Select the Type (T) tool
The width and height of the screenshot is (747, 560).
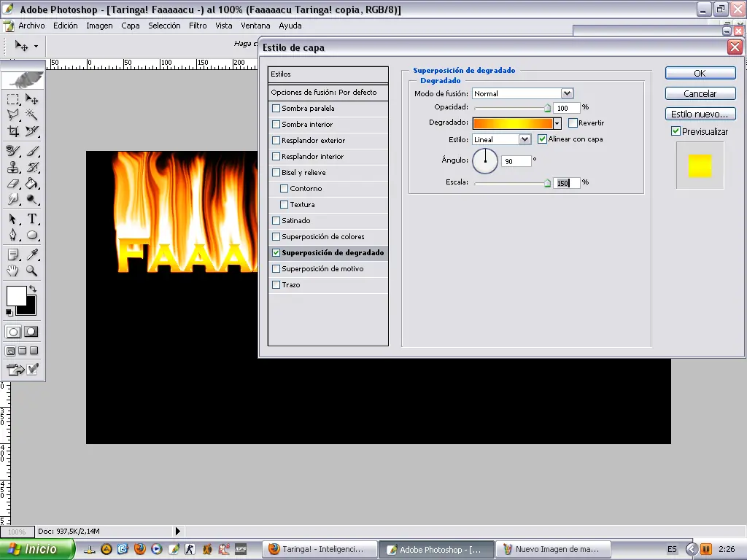click(x=32, y=219)
